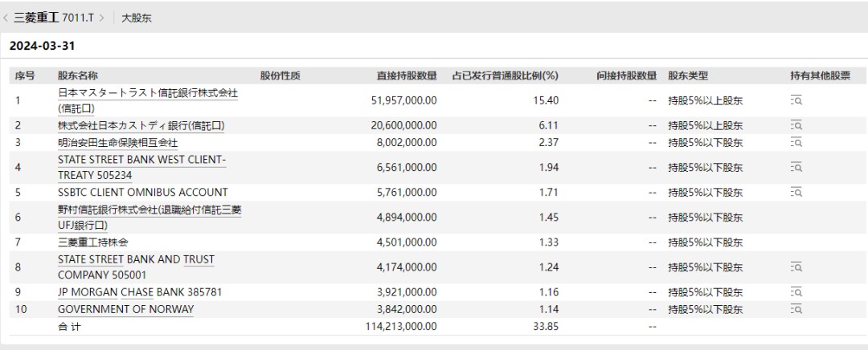Click the 股份性质 column header
The height and width of the screenshot is (350, 868).
coord(280,75)
